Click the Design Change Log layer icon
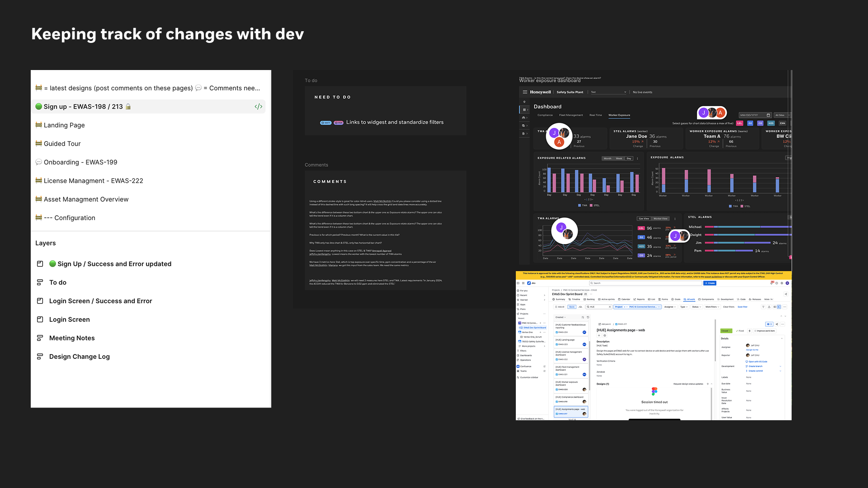The height and width of the screenshot is (488, 868). coord(40,357)
